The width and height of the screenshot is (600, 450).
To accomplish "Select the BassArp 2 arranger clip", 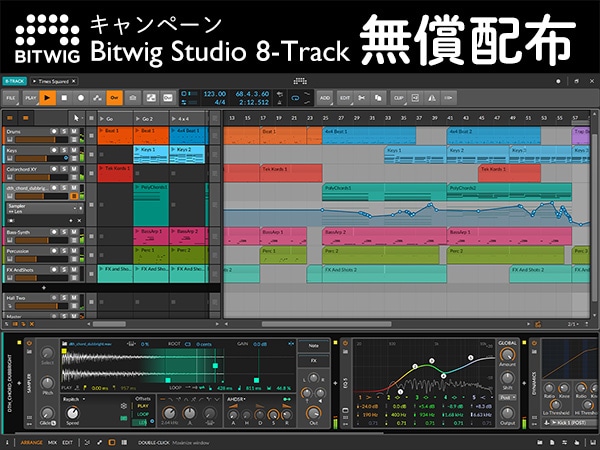I will (x=384, y=236).
